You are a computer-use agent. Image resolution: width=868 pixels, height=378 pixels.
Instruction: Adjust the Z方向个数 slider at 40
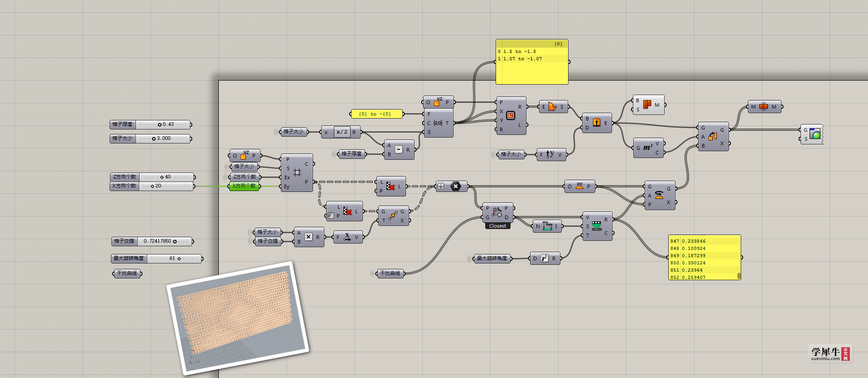[x=152, y=177]
